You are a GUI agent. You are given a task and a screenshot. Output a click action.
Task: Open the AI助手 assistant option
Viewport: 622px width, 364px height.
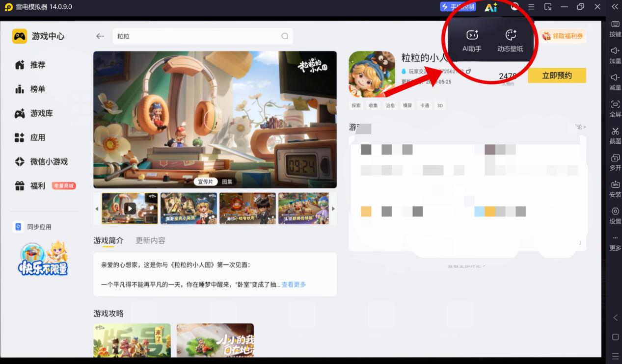(472, 40)
